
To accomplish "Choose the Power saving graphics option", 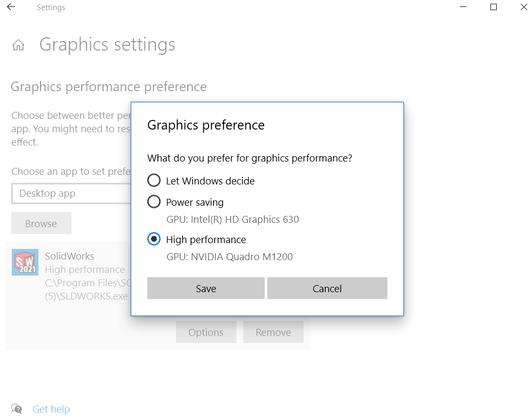I will click(x=154, y=202).
